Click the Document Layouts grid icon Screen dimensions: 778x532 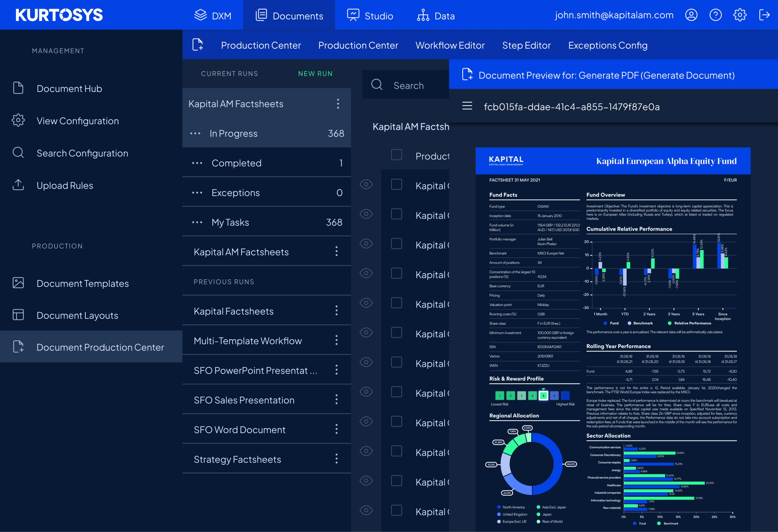tap(18, 315)
